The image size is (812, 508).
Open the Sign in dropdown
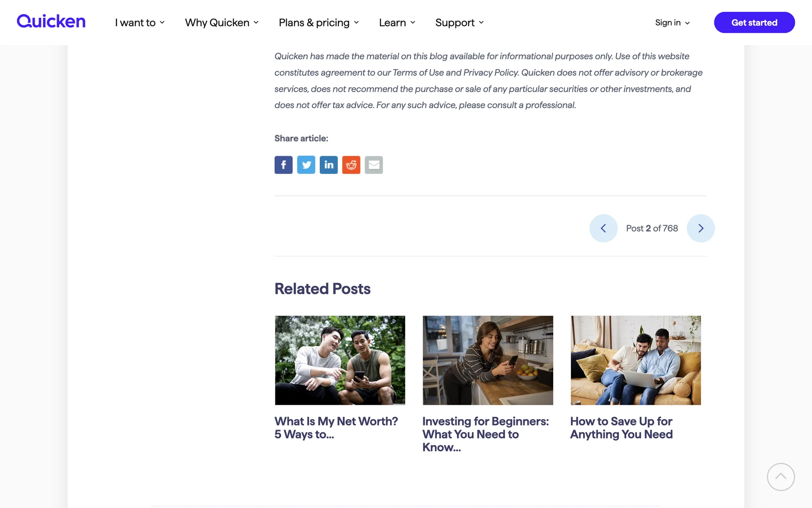[x=672, y=22]
